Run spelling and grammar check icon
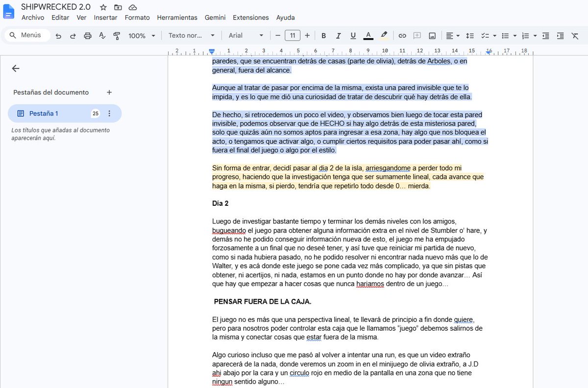Viewport: 588px width, 388px height. coord(102,36)
